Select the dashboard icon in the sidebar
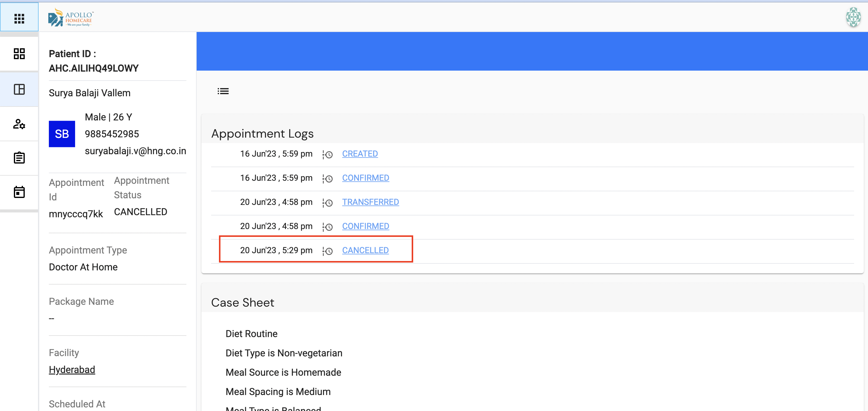 tap(19, 53)
